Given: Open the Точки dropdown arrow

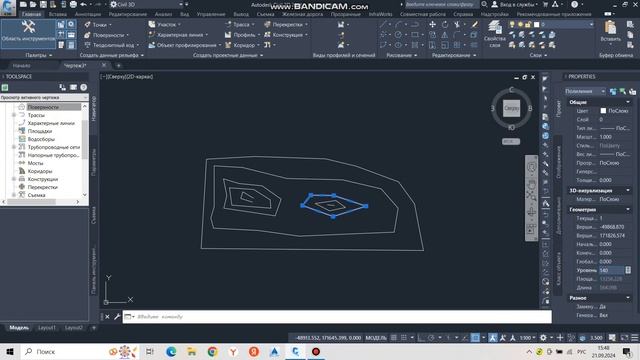Looking at the screenshot, I should pos(110,25).
